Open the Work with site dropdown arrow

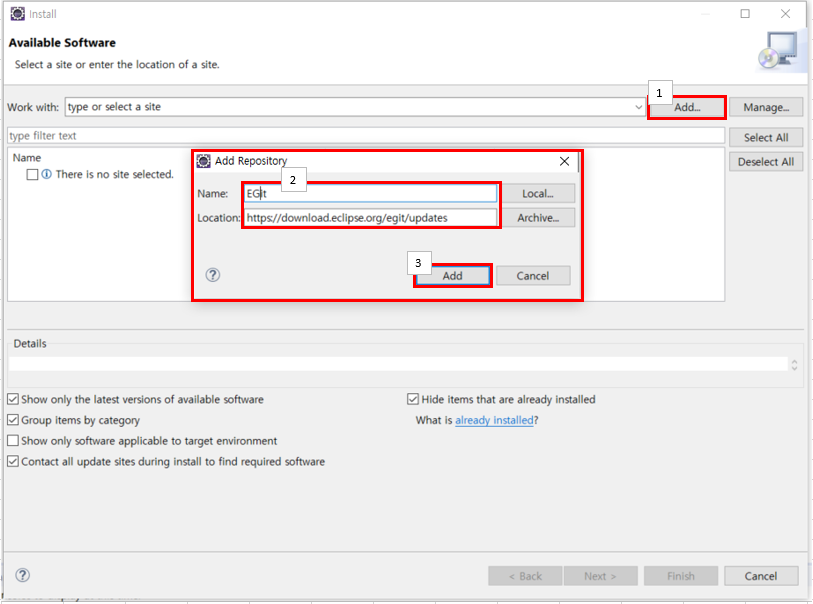638,107
